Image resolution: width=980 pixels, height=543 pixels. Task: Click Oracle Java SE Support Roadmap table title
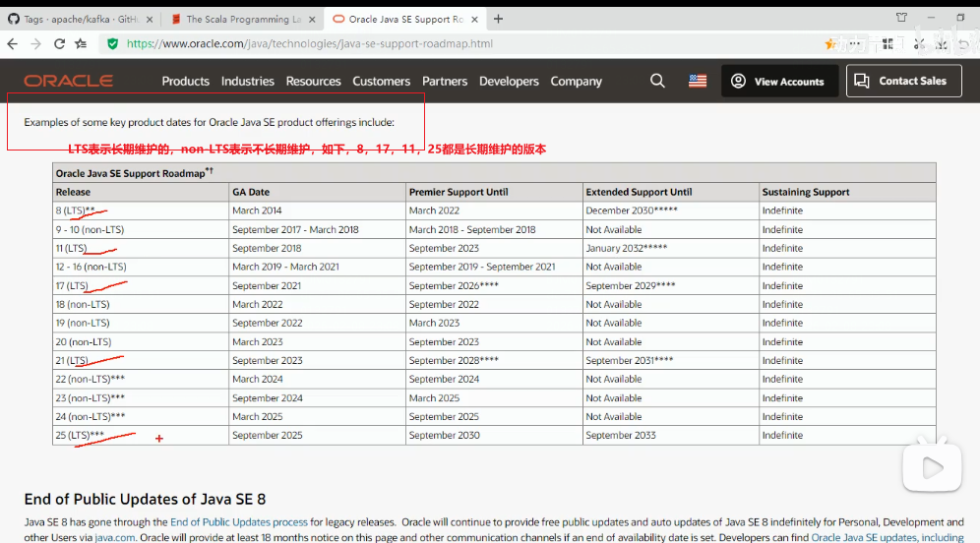[x=135, y=172]
